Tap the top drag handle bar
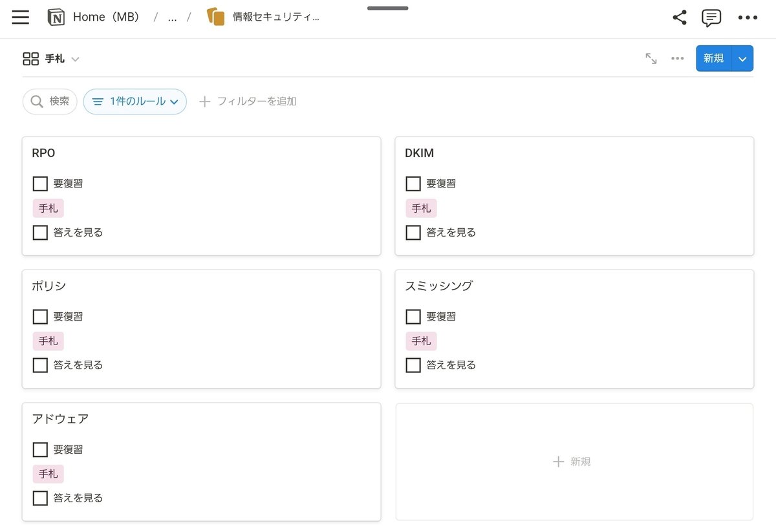Viewport: 776px width, 532px height. (388, 8)
